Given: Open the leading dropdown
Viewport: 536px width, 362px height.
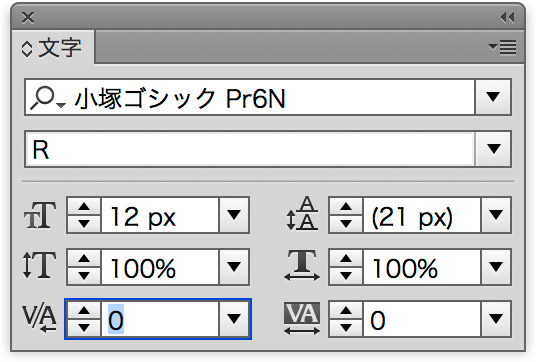Looking at the screenshot, I should pos(496,215).
